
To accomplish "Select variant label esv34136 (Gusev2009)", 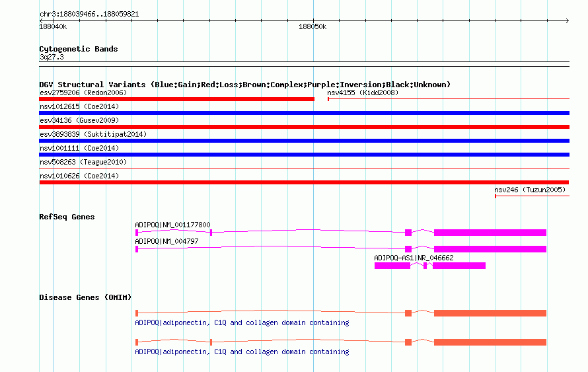I will [79, 120].
